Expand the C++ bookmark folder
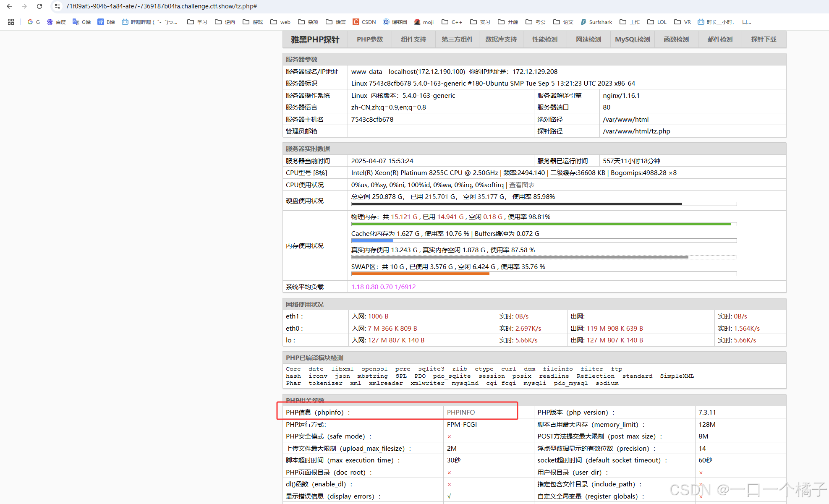Screen dimensions: 829x504 click(x=452, y=22)
